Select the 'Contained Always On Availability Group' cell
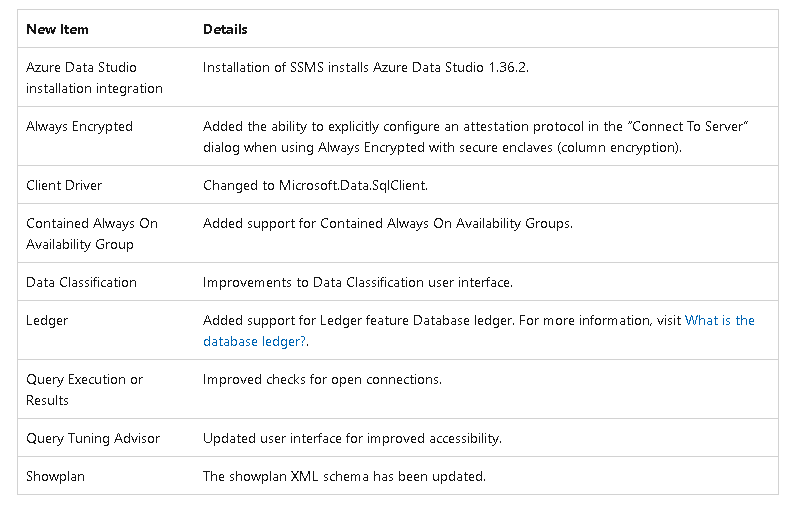 (x=92, y=233)
